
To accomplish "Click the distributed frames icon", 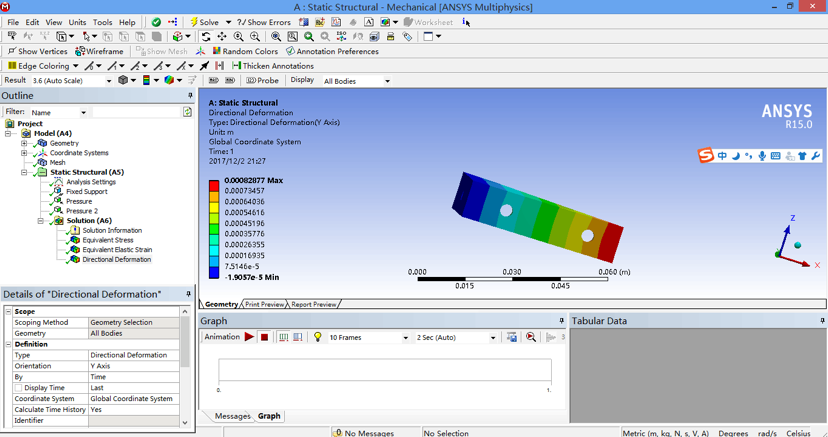I will 284,337.
